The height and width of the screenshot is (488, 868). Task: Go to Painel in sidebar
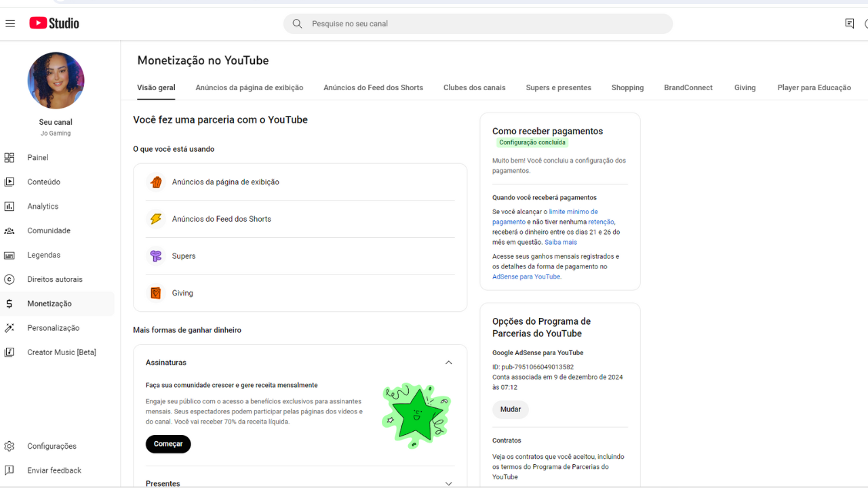[x=57, y=158]
